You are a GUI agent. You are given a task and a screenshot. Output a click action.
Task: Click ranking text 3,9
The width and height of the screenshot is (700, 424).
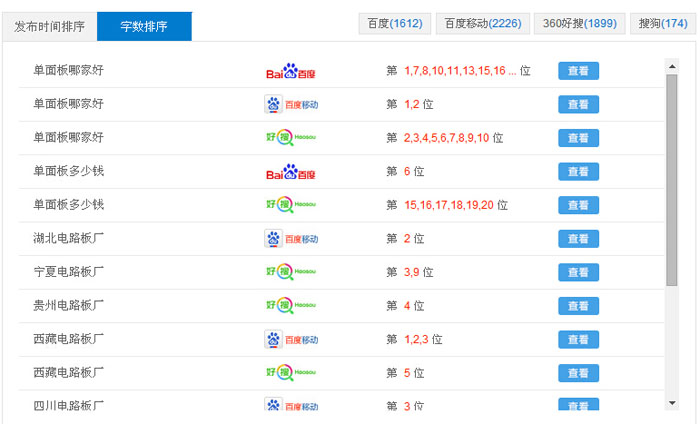coord(412,272)
